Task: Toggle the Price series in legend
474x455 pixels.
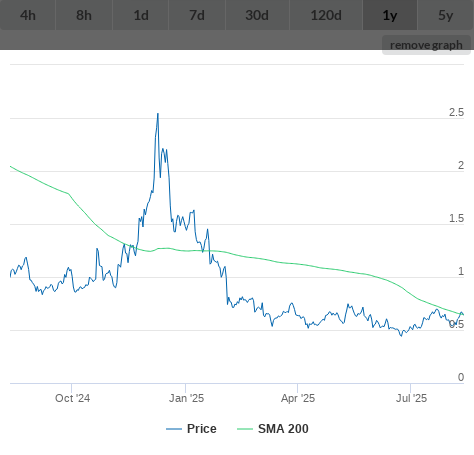Action: click(x=202, y=429)
